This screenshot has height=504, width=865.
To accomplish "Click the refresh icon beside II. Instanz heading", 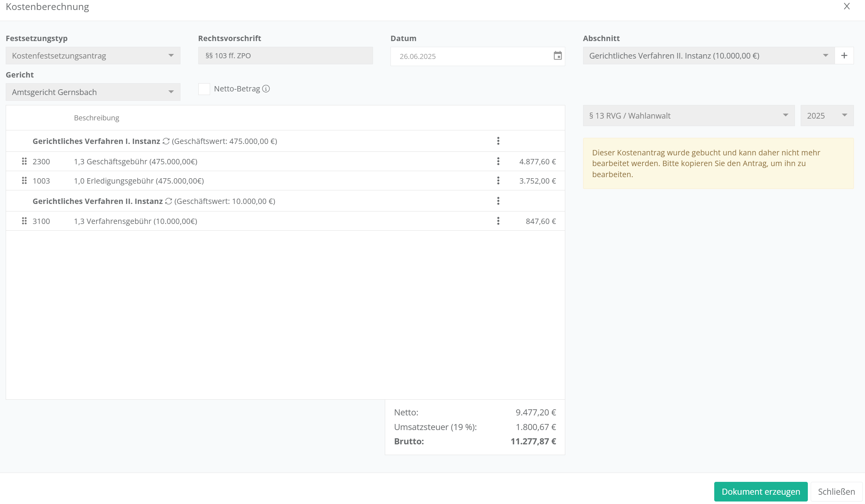I will [x=168, y=201].
